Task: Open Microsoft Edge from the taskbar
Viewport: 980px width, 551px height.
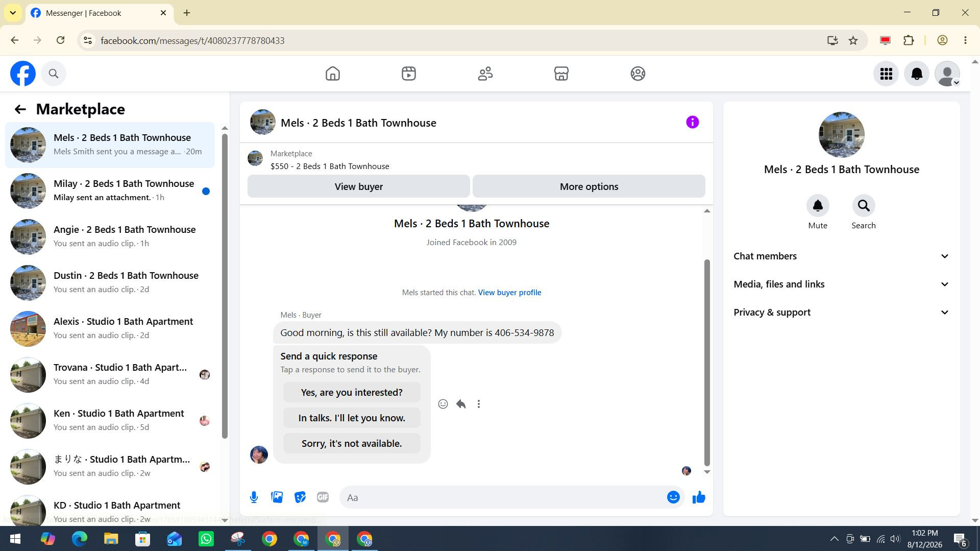Action: (x=79, y=539)
